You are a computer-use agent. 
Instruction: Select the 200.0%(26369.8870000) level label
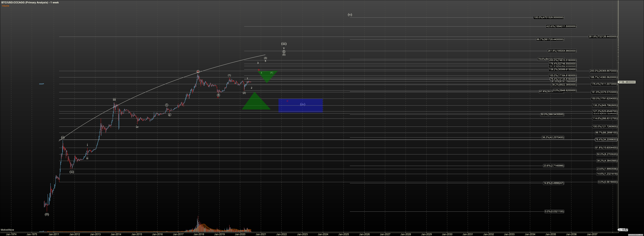pyautogui.click(x=604, y=71)
